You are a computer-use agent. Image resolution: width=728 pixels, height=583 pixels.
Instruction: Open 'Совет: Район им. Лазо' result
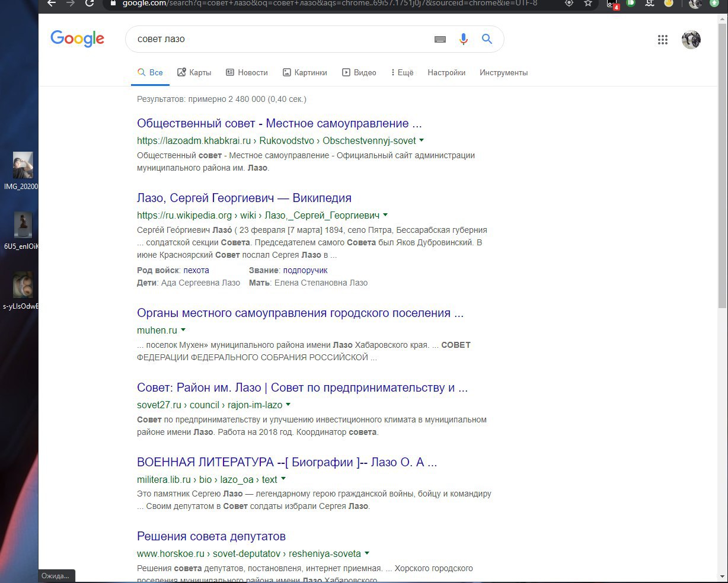[x=302, y=387]
